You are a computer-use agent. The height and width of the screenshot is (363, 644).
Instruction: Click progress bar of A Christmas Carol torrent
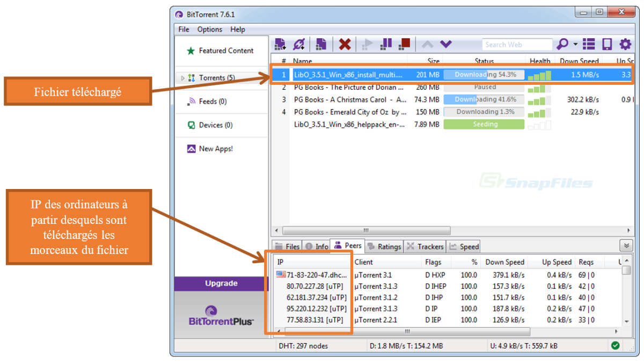click(x=485, y=99)
